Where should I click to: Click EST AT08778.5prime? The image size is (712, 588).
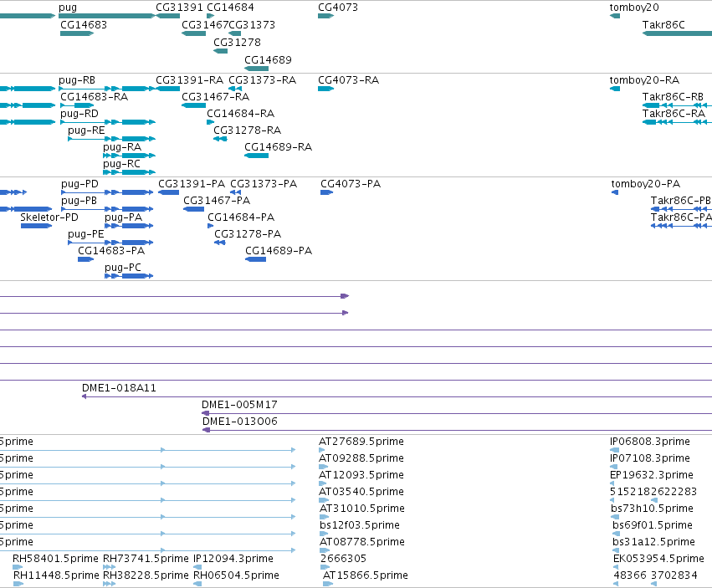(x=361, y=542)
